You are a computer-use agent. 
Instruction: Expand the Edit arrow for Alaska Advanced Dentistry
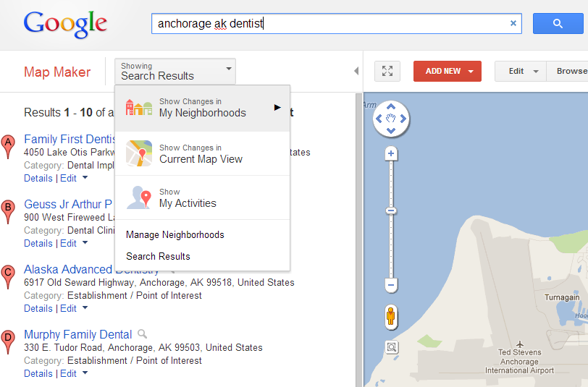[x=85, y=308]
